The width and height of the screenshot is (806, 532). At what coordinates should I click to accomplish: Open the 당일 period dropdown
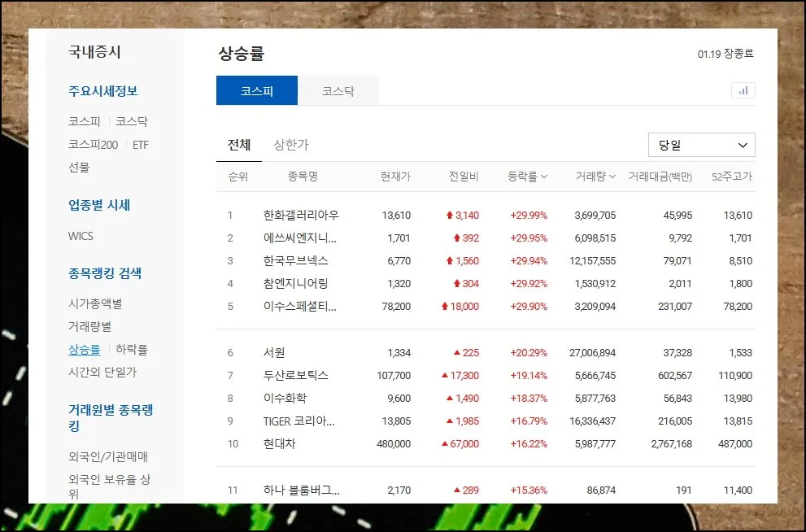click(701, 145)
